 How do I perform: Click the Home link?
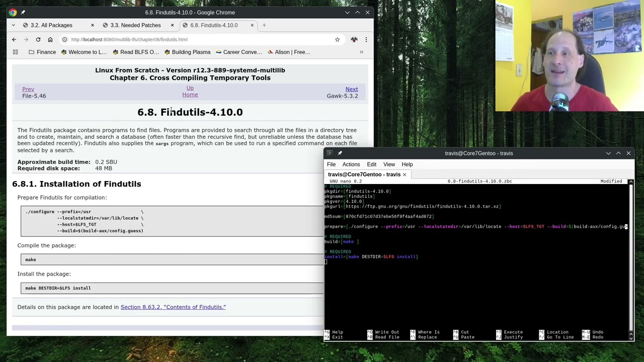click(190, 95)
